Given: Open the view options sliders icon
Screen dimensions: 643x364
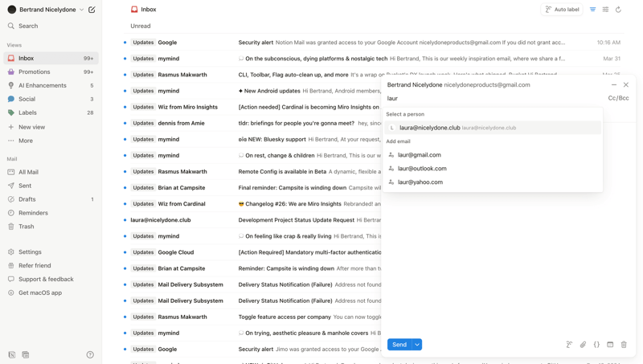Looking at the screenshot, I should [605, 10].
